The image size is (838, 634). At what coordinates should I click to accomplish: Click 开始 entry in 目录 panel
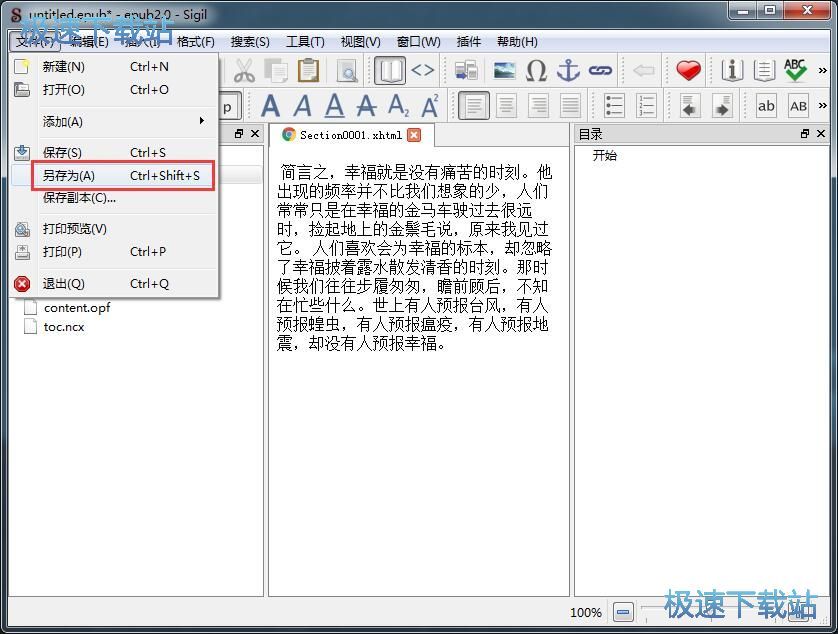pos(604,156)
